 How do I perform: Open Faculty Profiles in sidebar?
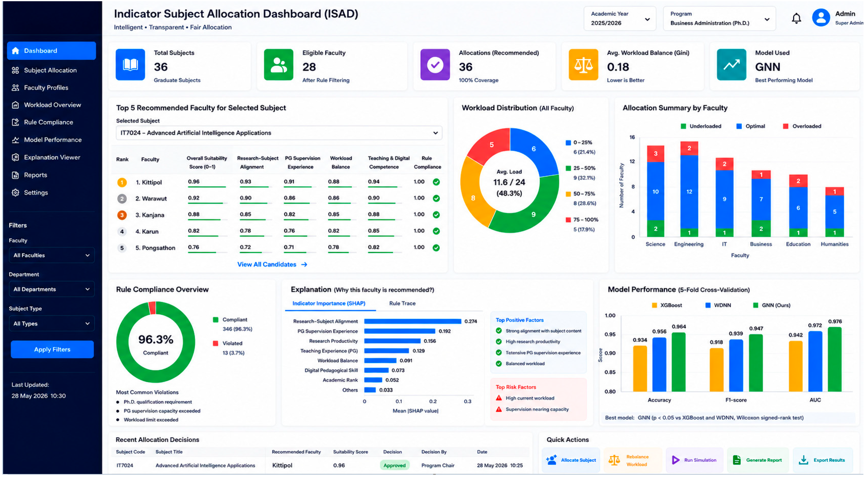point(46,88)
